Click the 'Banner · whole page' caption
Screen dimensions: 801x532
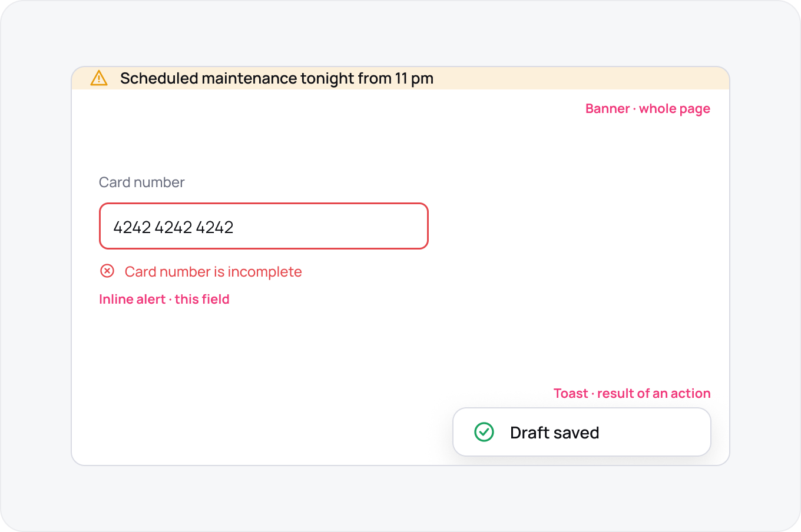tap(648, 109)
